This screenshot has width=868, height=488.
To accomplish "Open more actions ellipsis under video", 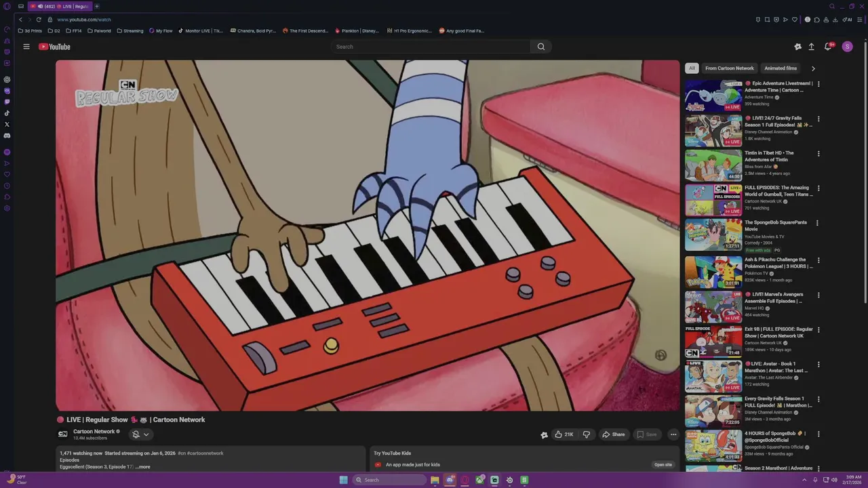I will point(673,434).
